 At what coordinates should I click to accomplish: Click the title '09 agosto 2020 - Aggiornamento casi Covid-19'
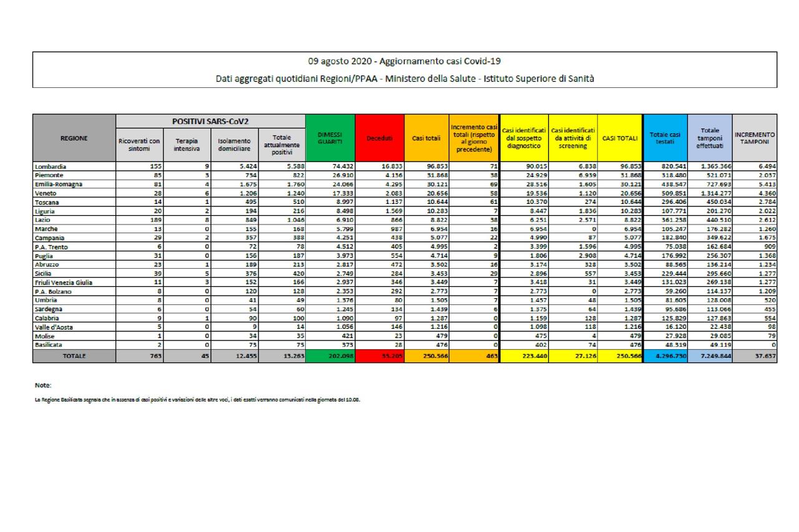404,61
